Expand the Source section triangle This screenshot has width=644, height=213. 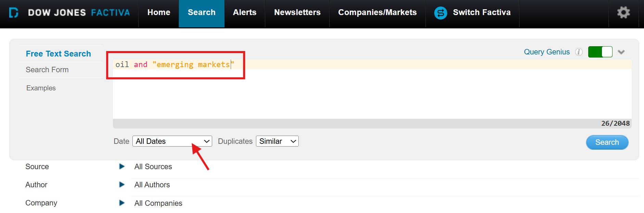pos(122,166)
